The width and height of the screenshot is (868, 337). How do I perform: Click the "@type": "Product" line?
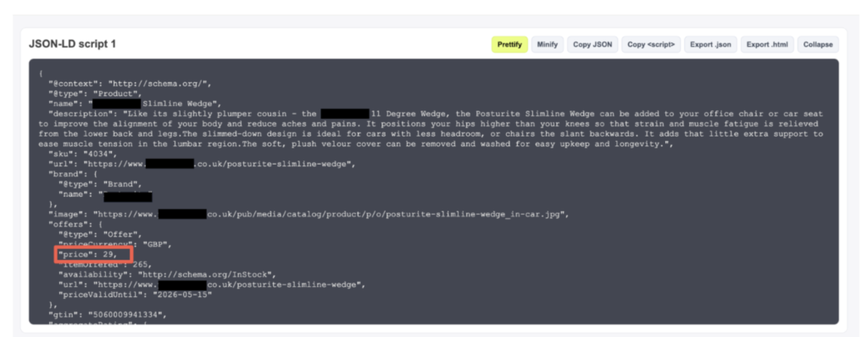click(x=95, y=93)
